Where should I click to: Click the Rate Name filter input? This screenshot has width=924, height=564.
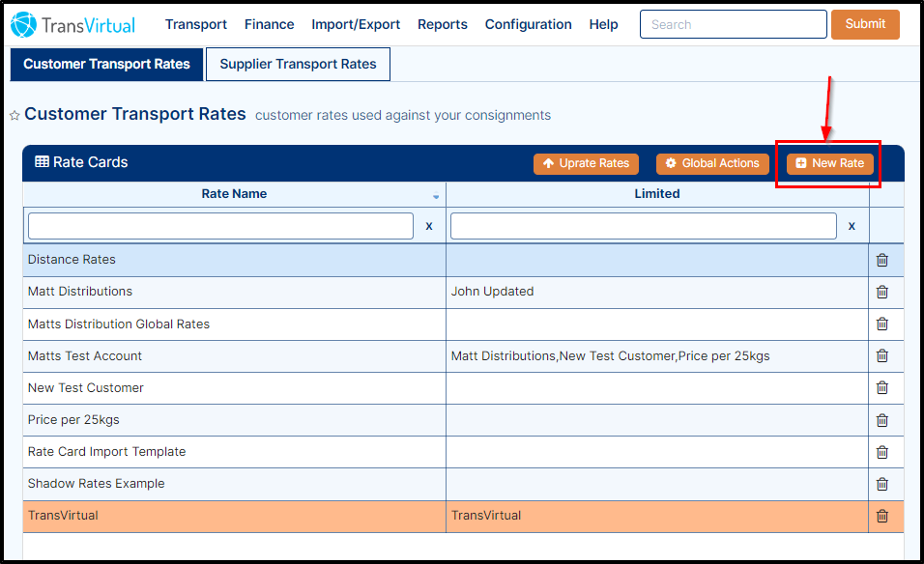pyautogui.click(x=220, y=226)
